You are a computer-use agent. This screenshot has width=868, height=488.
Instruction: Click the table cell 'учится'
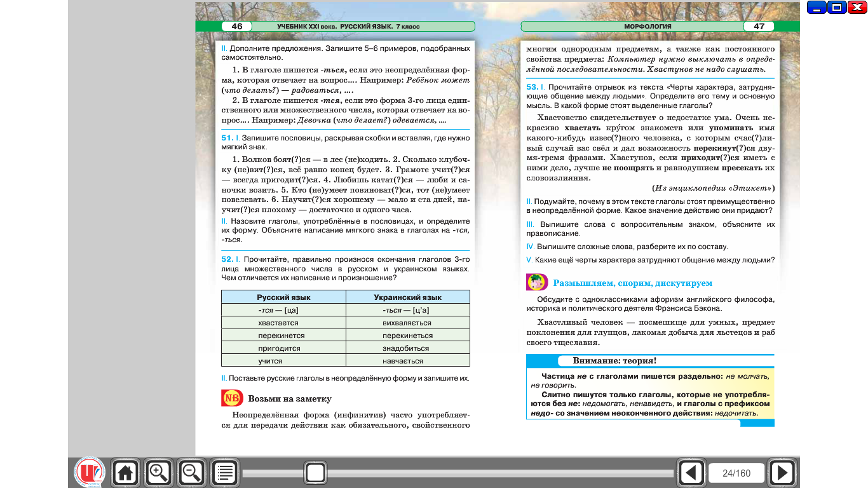point(283,361)
